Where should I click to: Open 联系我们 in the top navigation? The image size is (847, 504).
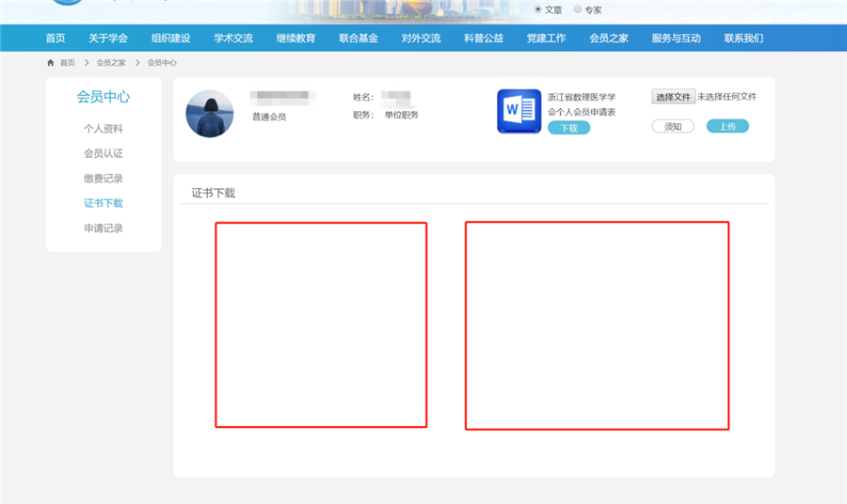pyautogui.click(x=743, y=39)
